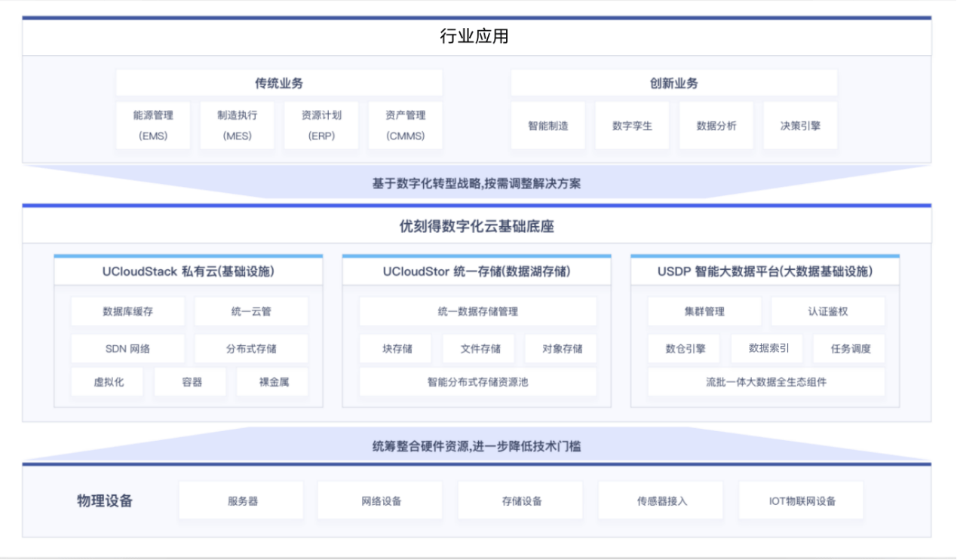The width and height of the screenshot is (957, 560).
Task: Select the 统一数据存储管理 box
Action: [x=477, y=311]
